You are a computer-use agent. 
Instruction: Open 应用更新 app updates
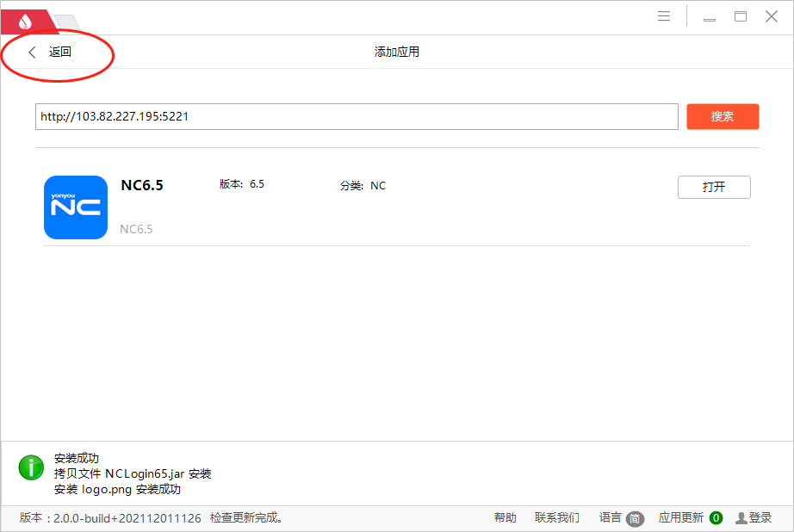click(x=681, y=518)
